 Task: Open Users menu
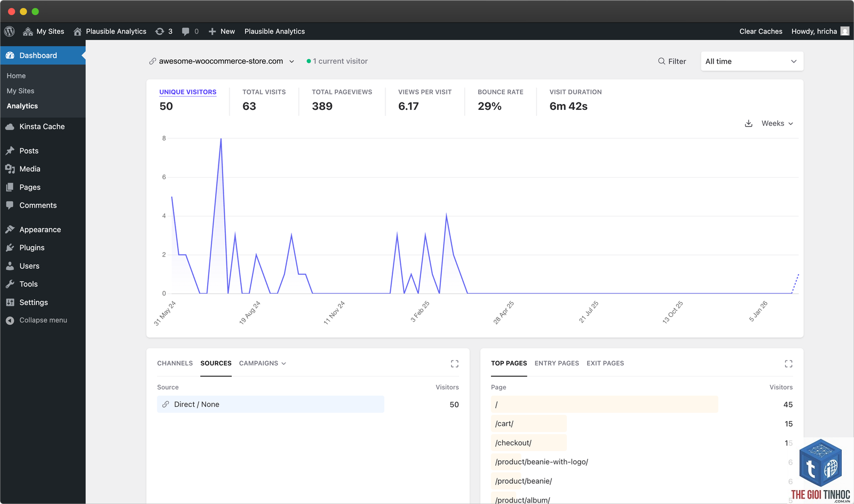click(x=43, y=266)
